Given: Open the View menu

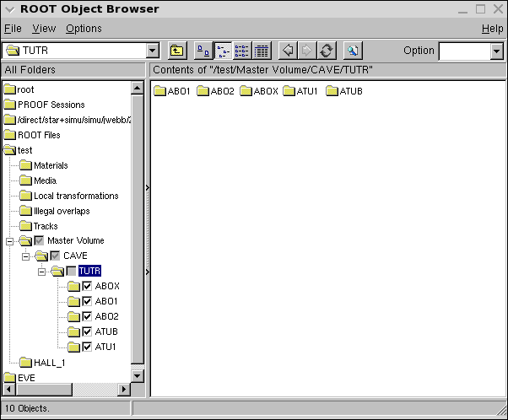Looking at the screenshot, I should coord(44,29).
